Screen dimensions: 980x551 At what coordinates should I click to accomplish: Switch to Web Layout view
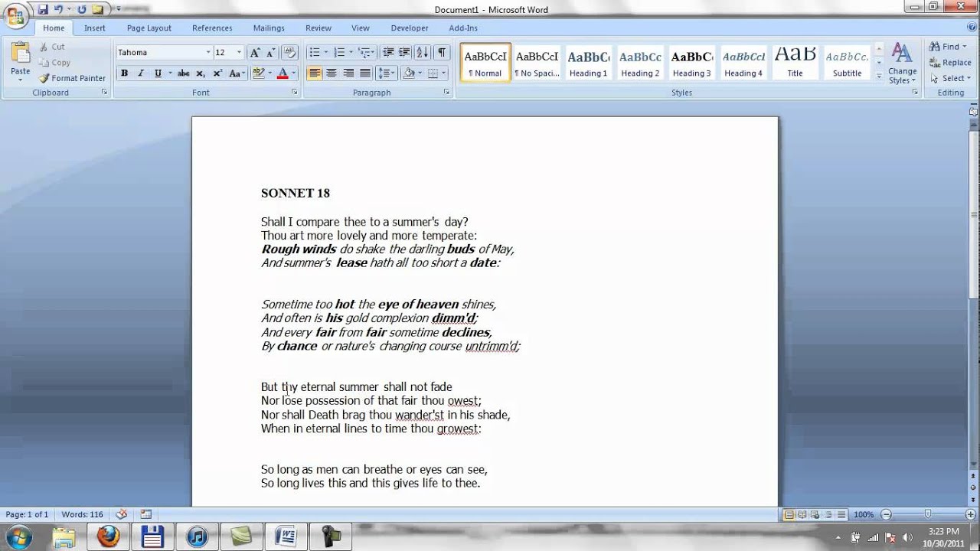(815, 515)
